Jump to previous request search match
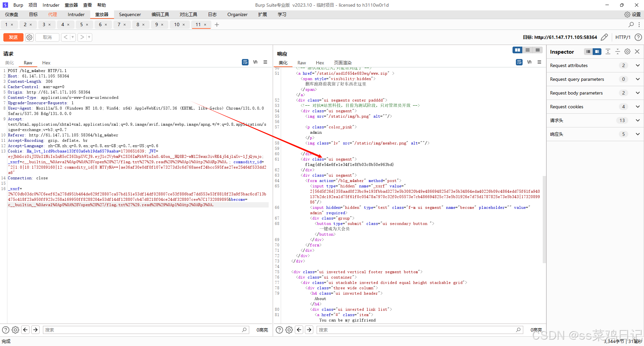The height and width of the screenshot is (346, 644). click(25, 330)
